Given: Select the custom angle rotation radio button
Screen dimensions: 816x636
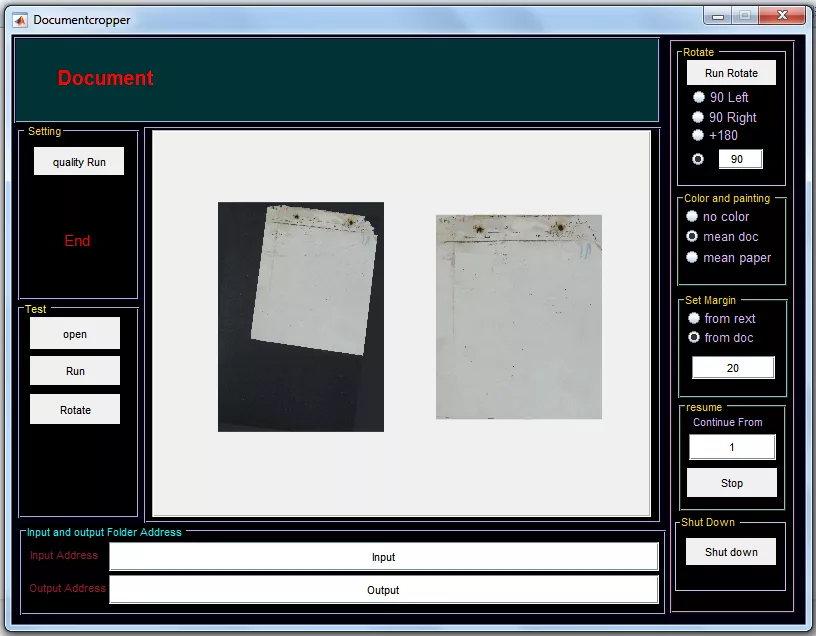Looking at the screenshot, I should pyautogui.click(x=698, y=159).
